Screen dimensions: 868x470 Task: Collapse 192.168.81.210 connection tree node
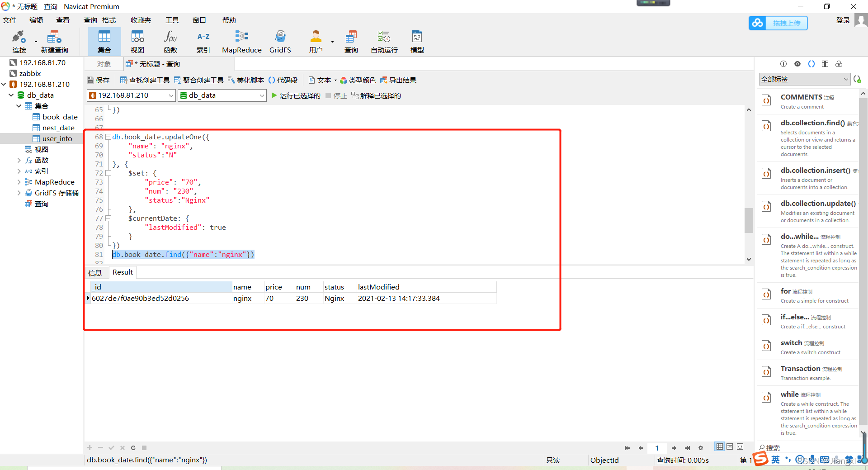click(4, 84)
